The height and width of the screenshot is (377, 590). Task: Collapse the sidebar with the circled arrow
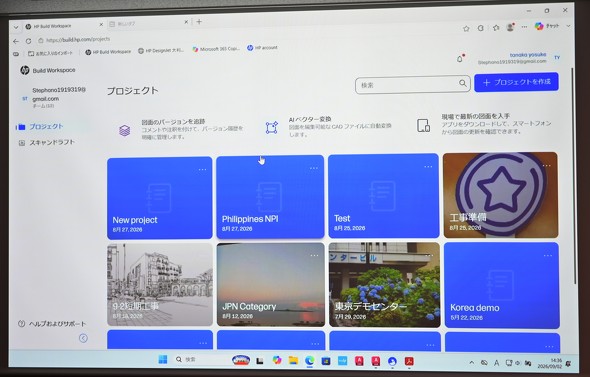(x=83, y=338)
